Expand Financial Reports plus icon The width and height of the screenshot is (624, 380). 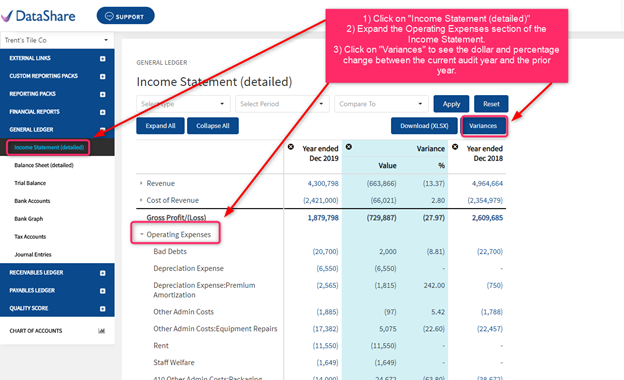tap(103, 112)
